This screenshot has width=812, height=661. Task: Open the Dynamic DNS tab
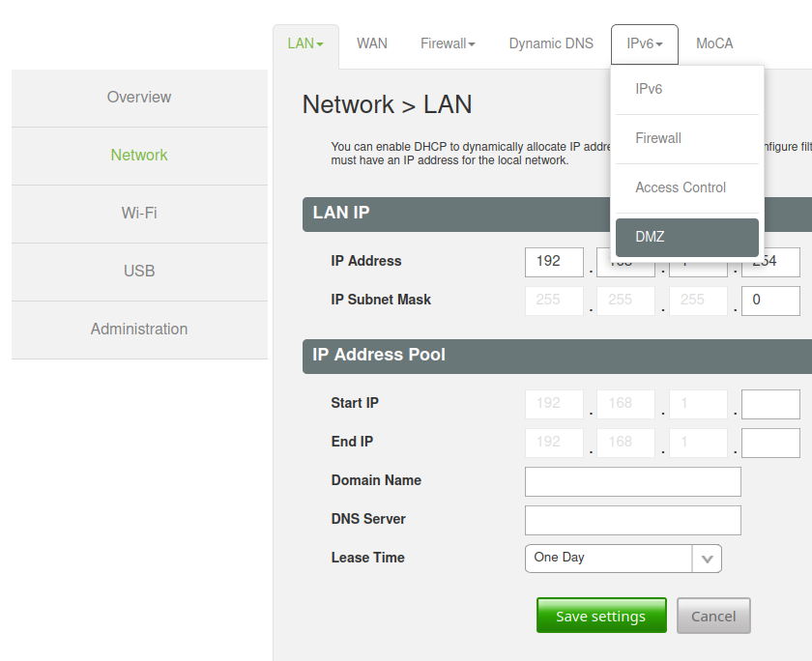551,43
